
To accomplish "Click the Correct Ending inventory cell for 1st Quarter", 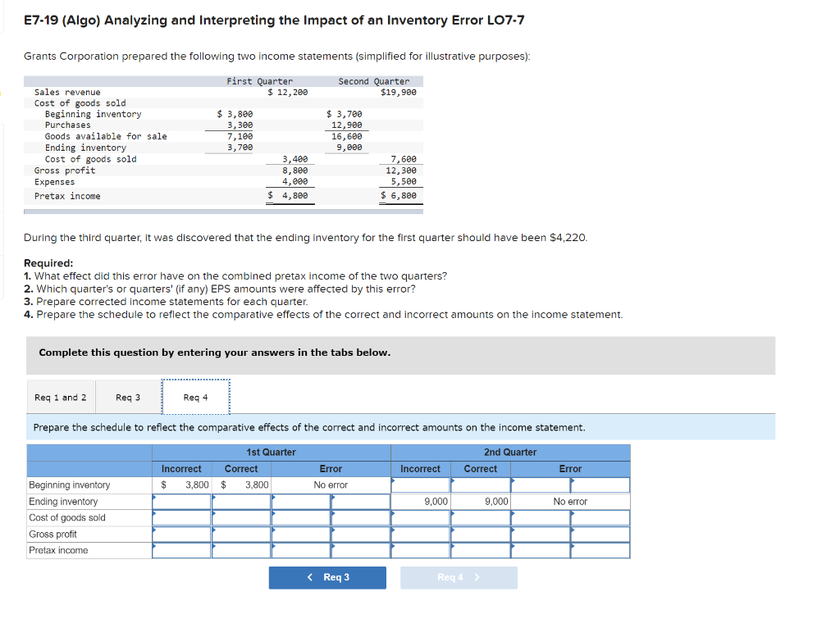I will [241, 501].
